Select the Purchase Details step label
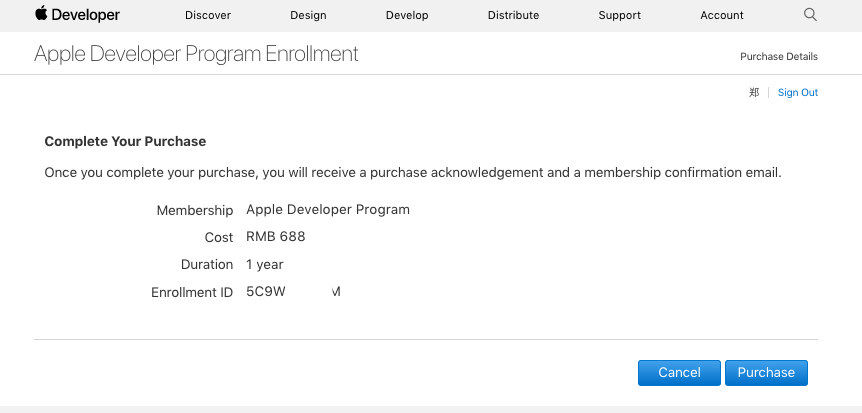The width and height of the screenshot is (862, 413). 778,57
